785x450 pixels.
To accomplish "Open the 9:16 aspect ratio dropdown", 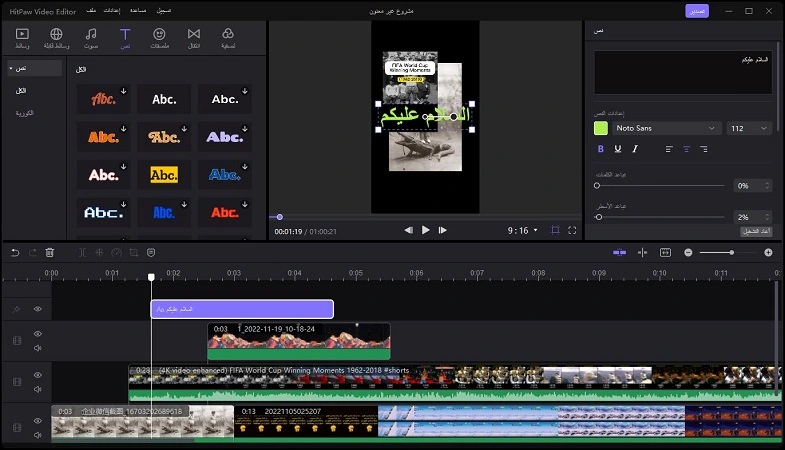I will 523,230.
